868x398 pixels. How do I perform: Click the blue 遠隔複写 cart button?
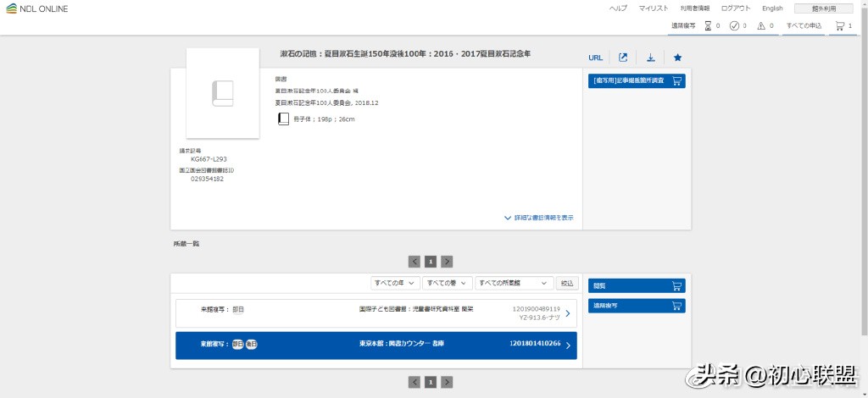pyautogui.click(x=637, y=306)
